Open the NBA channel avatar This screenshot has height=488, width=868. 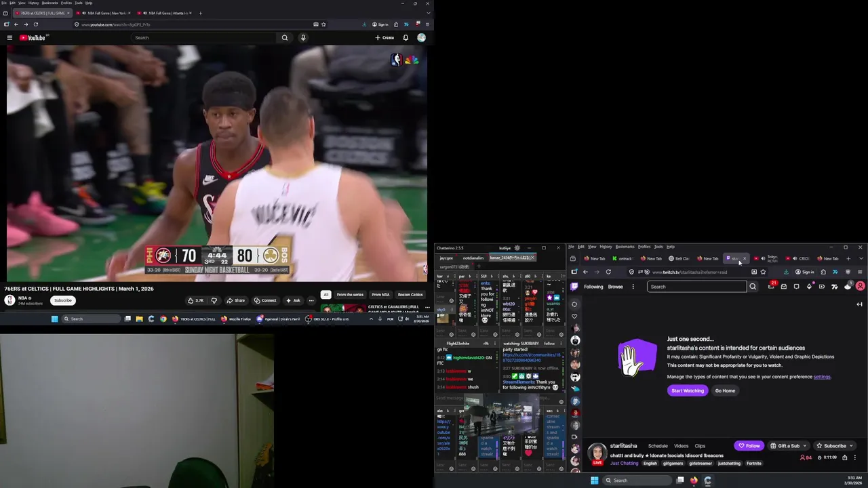[x=9, y=300]
